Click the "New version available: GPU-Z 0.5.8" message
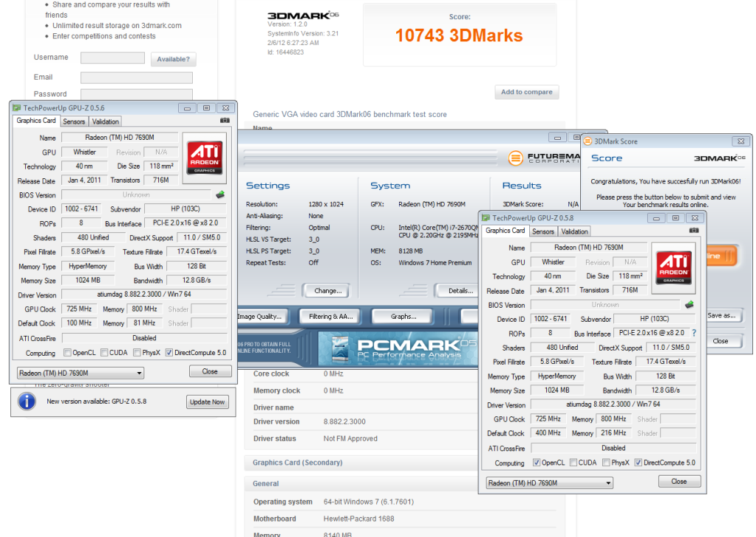This screenshot has height=537, width=756. pos(96,402)
